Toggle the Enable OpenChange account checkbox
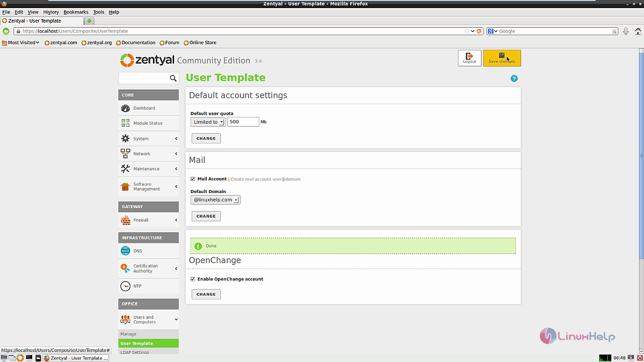Viewport: 644px width, 362px height. pos(193,279)
